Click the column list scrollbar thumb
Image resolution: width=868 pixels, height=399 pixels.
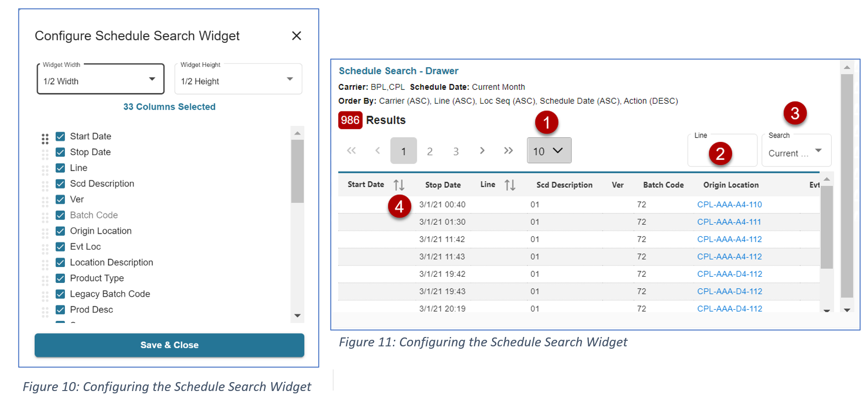pyautogui.click(x=297, y=171)
